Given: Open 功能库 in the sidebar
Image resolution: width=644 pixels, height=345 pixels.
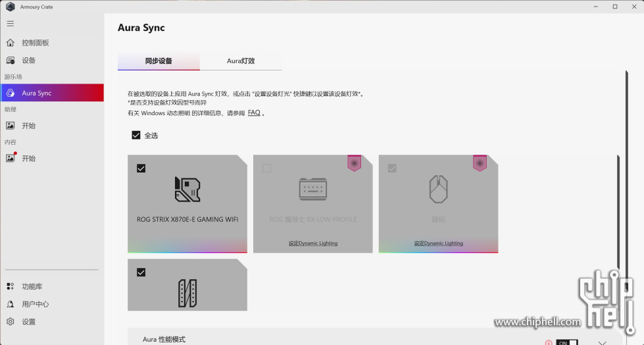Looking at the screenshot, I should click(x=52, y=286).
